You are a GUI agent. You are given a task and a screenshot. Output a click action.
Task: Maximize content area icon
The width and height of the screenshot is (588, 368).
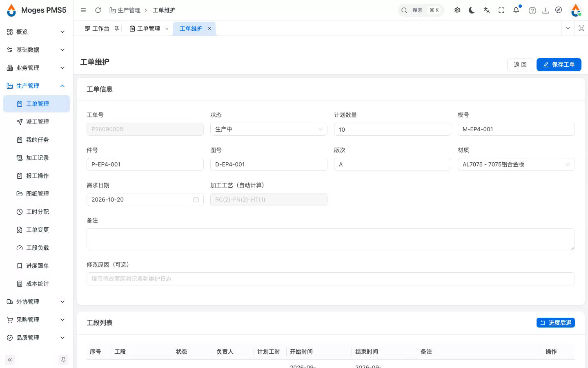coord(581,28)
